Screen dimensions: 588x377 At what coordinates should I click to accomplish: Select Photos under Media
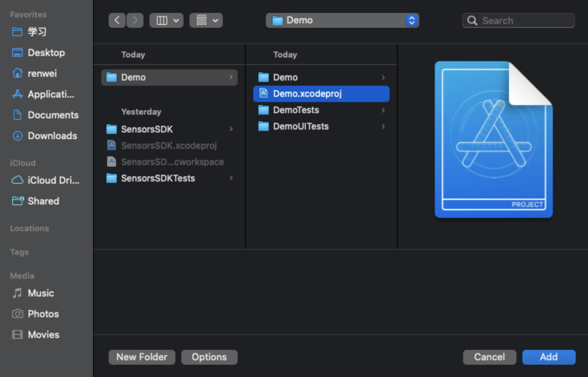point(43,314)
